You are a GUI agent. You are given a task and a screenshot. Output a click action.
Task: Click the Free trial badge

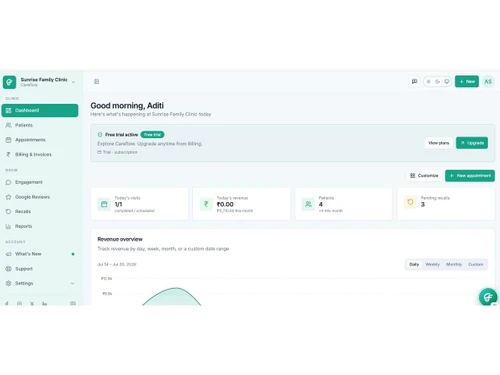point(152,135)
